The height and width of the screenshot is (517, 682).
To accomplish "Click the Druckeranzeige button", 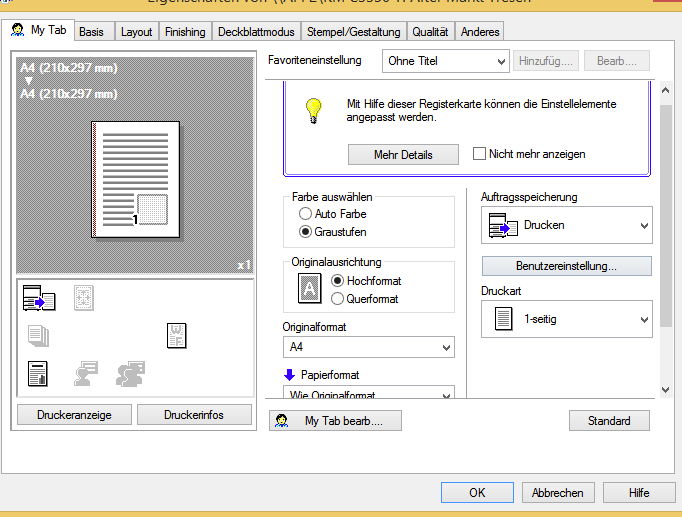I will [x=74, y=415].
